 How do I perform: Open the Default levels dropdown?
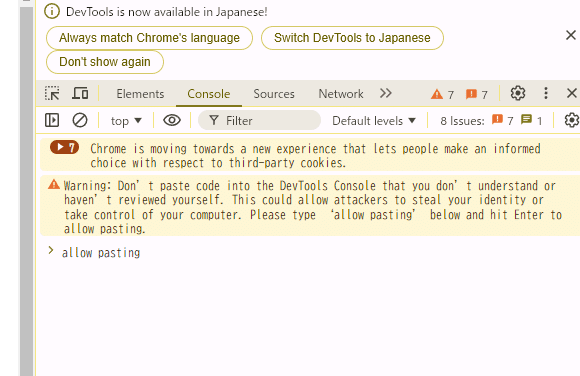[x=374, y=121]
